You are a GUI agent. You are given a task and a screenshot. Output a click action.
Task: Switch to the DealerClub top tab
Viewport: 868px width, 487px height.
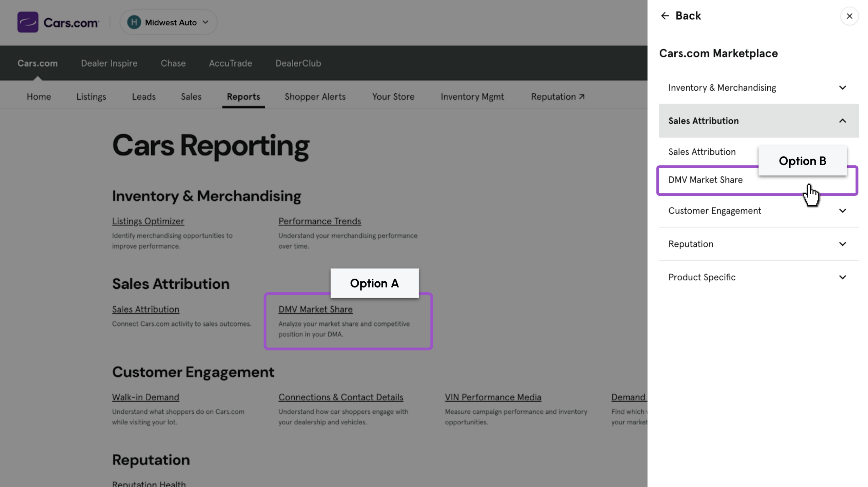pos(298,63)
